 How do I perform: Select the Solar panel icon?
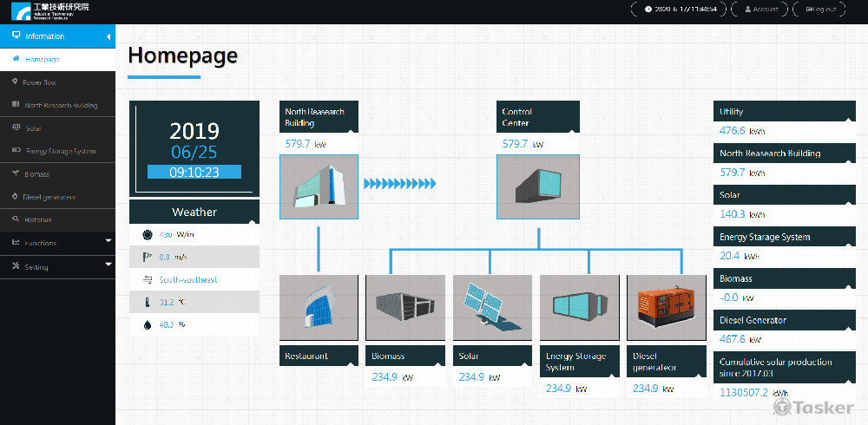492,309
